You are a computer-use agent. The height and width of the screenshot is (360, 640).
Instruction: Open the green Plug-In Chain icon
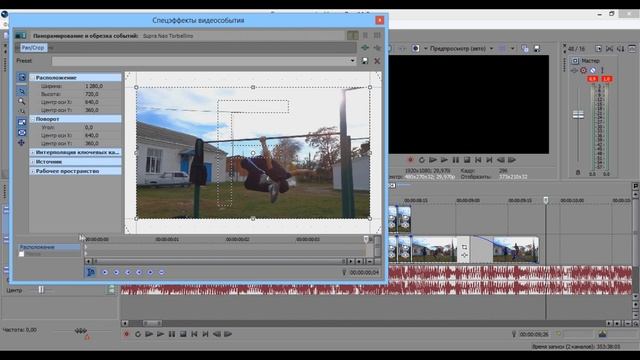click(365, 48)
